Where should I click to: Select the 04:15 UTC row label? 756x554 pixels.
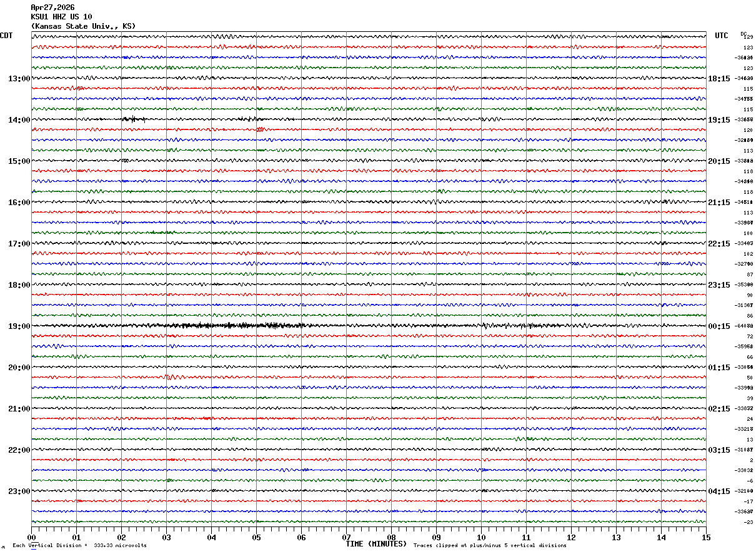(719, 491)
